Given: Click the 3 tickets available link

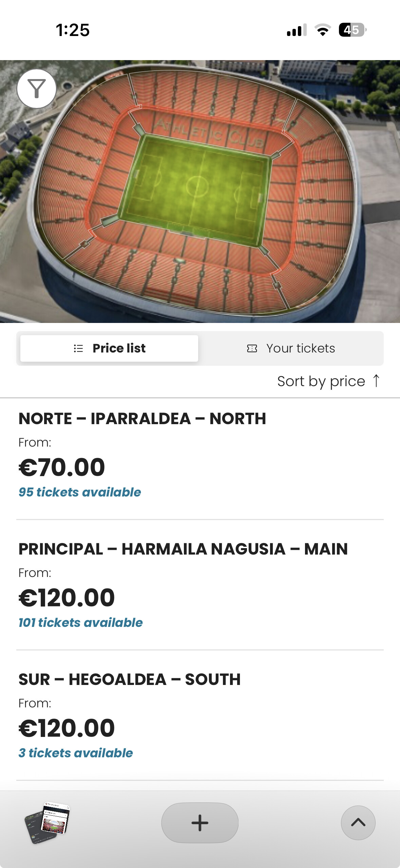Looking at the screenshot, I should [x=76, y=753].
